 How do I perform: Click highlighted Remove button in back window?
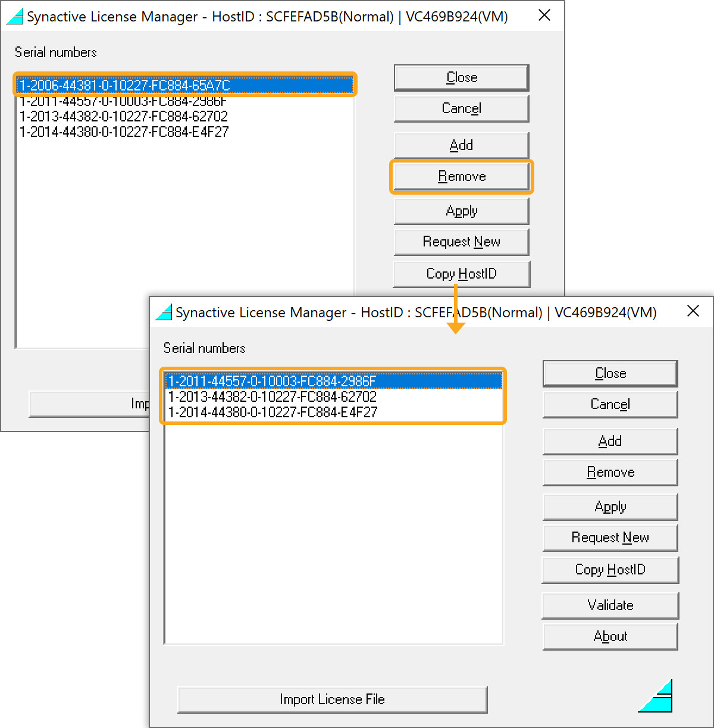point(462,177)
